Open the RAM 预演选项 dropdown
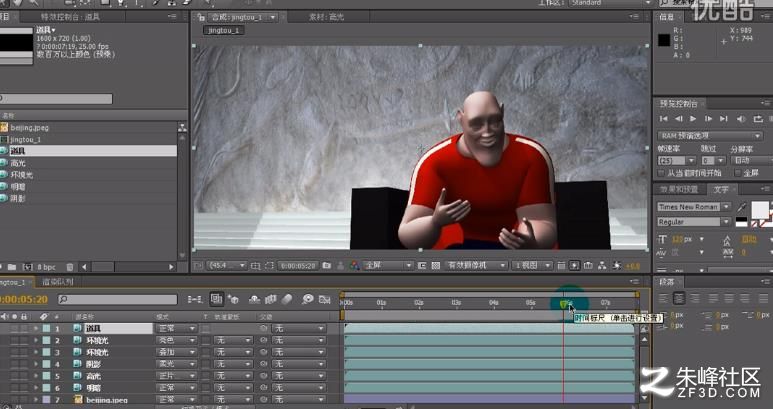The width and height of the screenshot is (773, 409). (710, 136)
